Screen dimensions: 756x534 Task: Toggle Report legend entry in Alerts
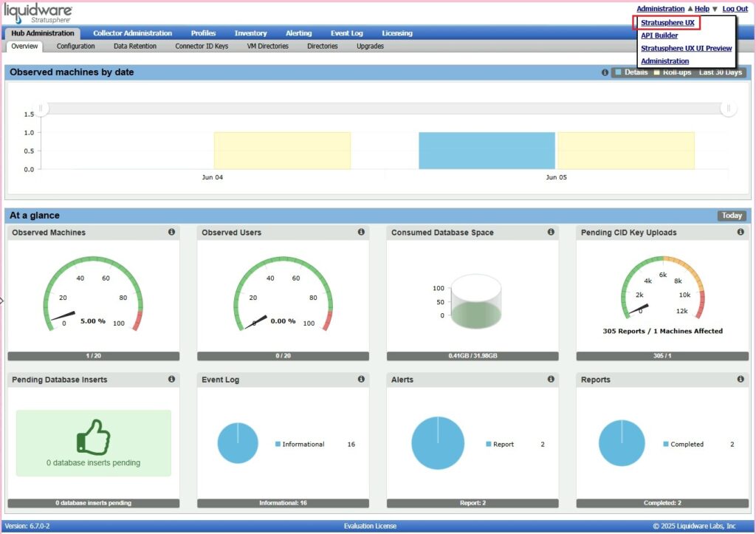point(500,445)
